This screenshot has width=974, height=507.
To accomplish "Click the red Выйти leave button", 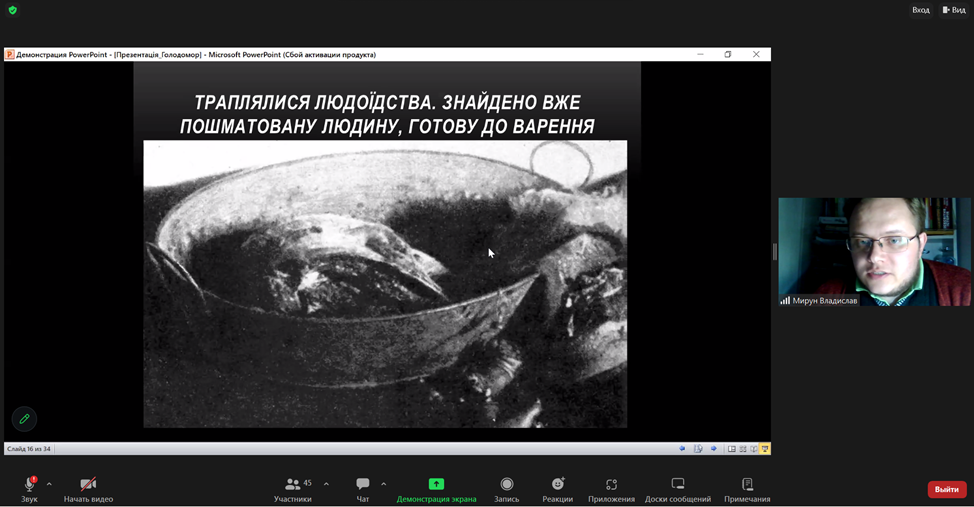I will 946,489.
